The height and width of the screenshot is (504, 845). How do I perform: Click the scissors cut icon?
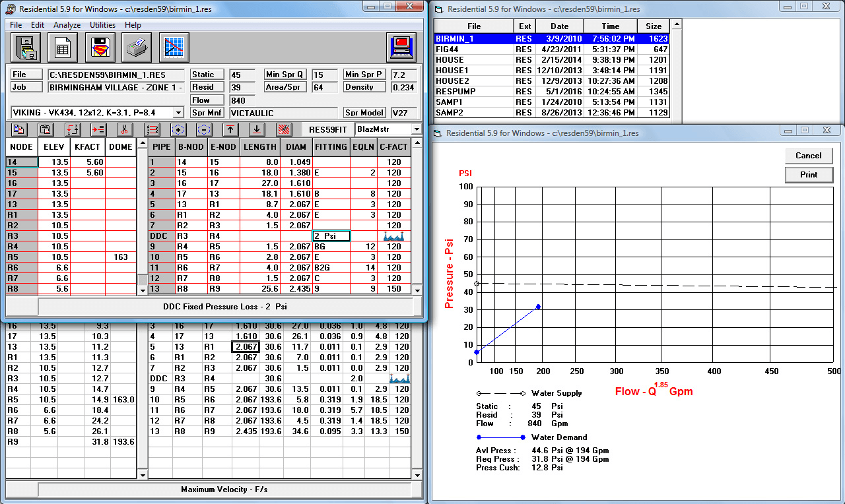click(x=125, y=129)
